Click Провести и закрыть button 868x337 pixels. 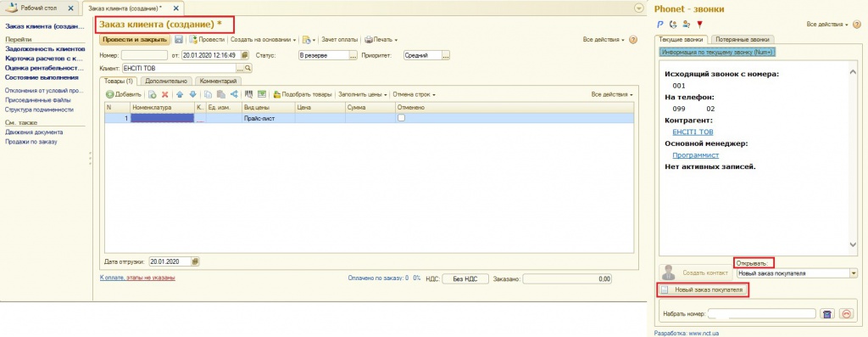pos(135,40)
